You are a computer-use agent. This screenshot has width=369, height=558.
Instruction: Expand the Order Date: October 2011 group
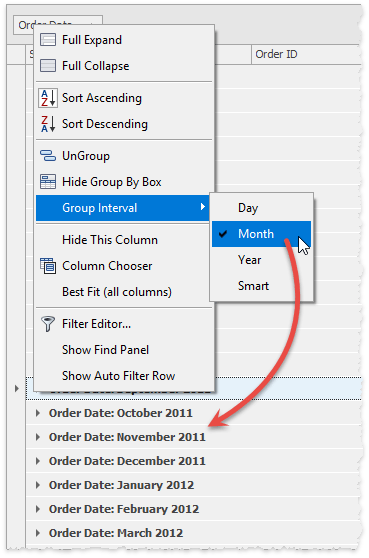pyautogui.click(x=38, y=413)
